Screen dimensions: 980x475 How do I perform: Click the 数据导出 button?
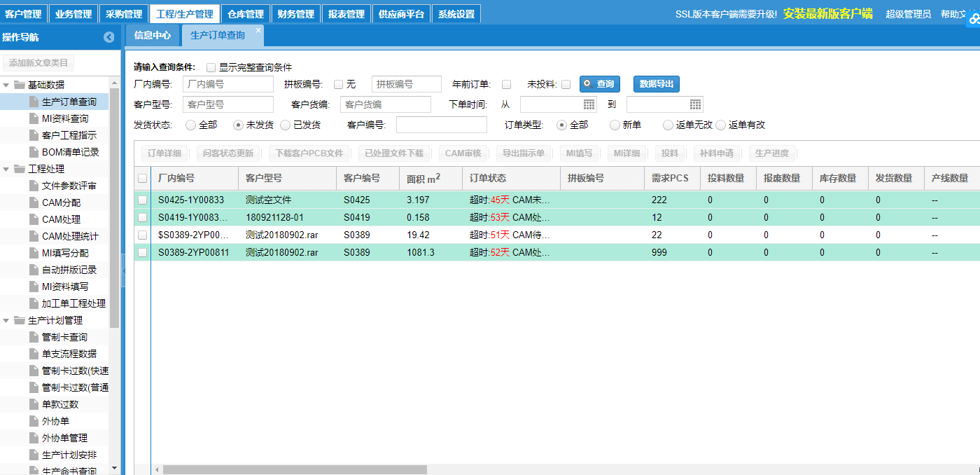pyautogui.click(x=655, y=83)
